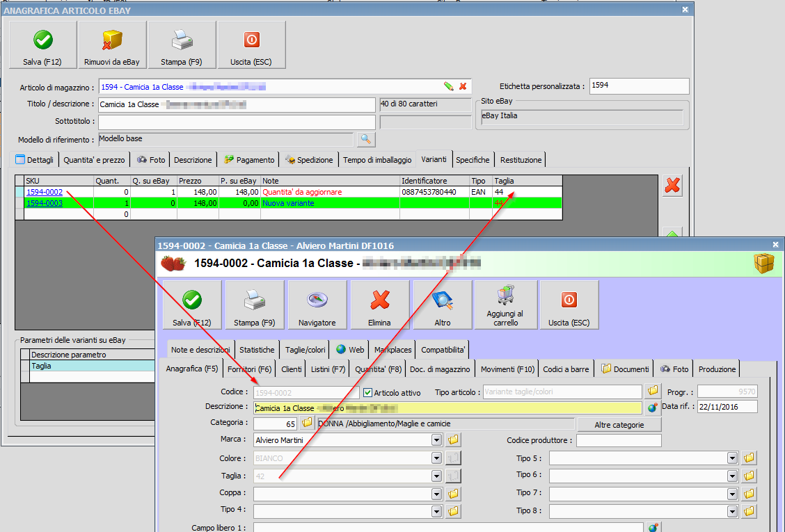Open the folder icon beside Tipo 7
Screen dimensions: 785x532
(x=749, y=494)
